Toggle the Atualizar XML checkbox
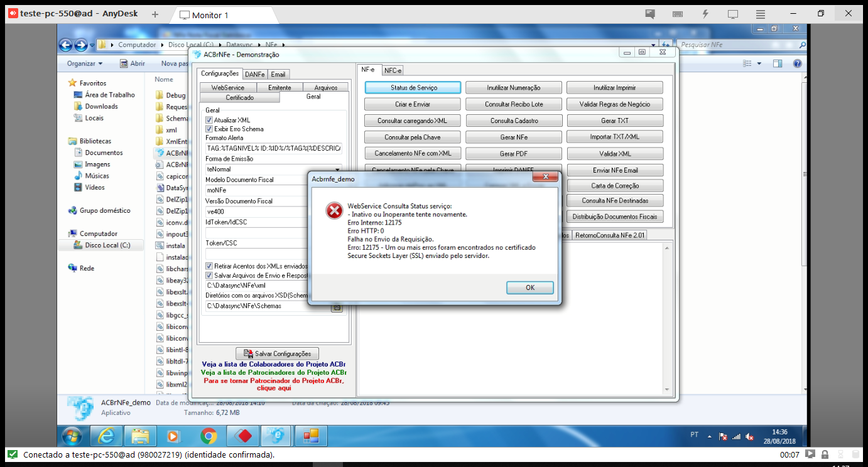The image size is (868, 467). 209,120
